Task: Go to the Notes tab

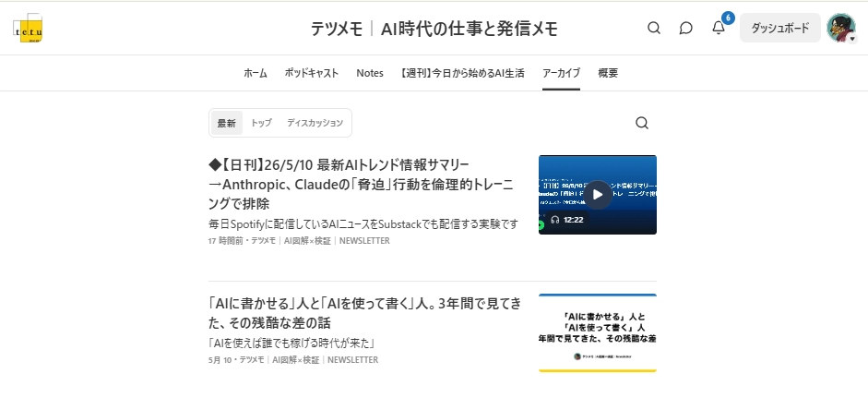Action: (x=370, y=73)
